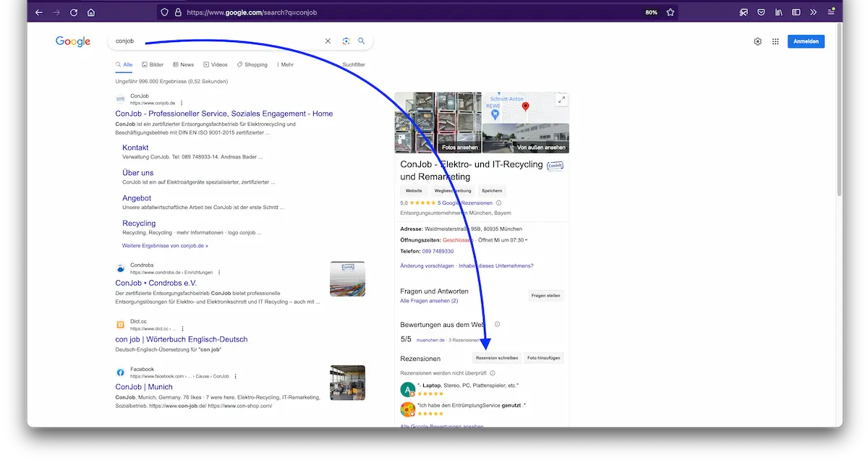Open the Kontakt sitelink

(135, 148)
